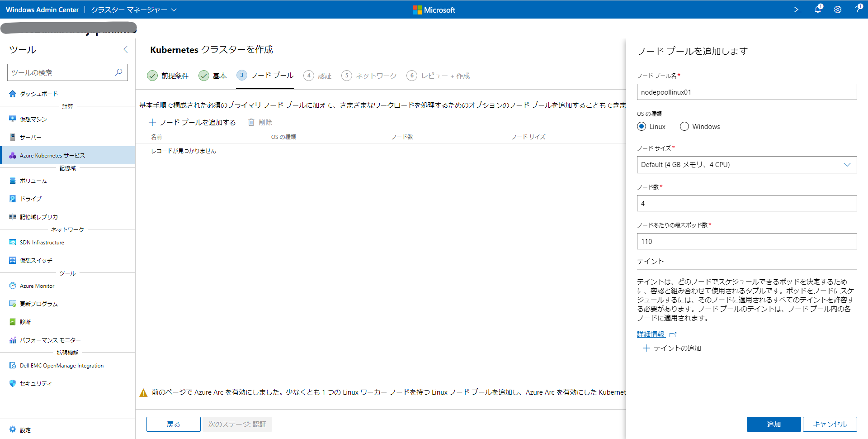Open the PowerShell console icon

798,10
